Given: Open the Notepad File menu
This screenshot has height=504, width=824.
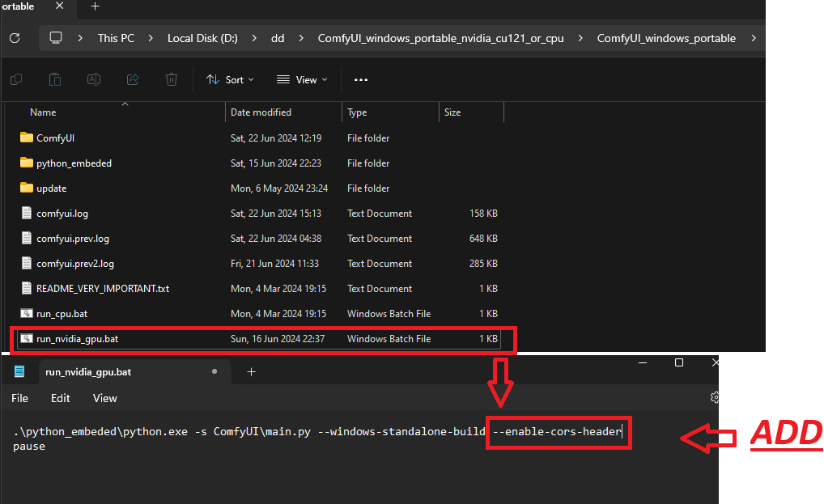Looking at the screenshot, I should point(19,399).
